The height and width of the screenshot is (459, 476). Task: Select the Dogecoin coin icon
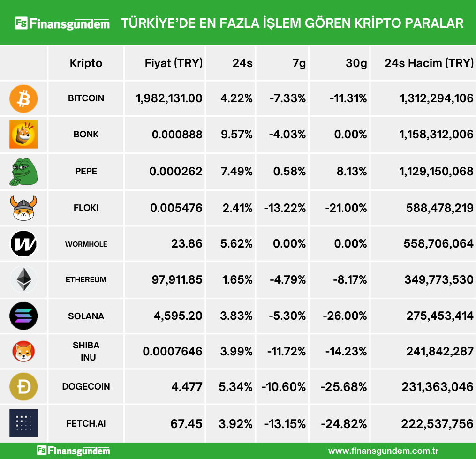[23, 387]
